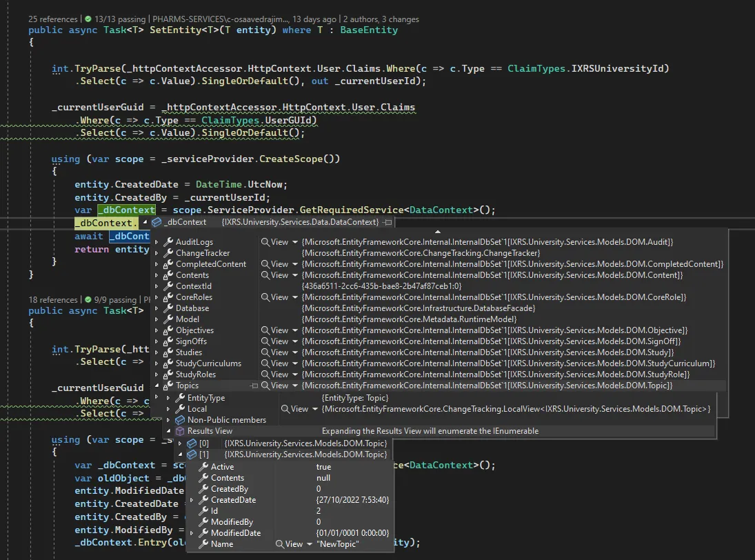This screenshot has height=560, width=755.
Task: Toggle the pin on the Topics row
Action: (254, 386)
